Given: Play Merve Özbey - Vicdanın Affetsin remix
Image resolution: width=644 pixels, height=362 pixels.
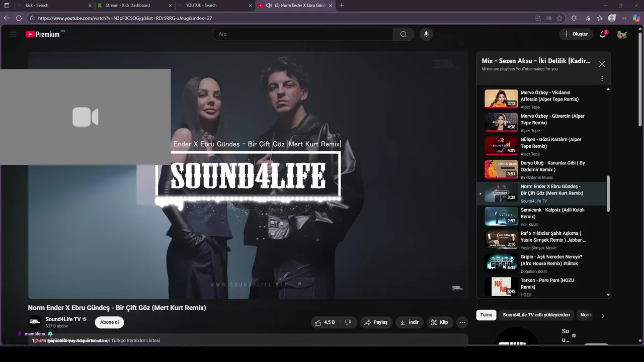Looking at the screenshot, I should (x=541, y=99).
